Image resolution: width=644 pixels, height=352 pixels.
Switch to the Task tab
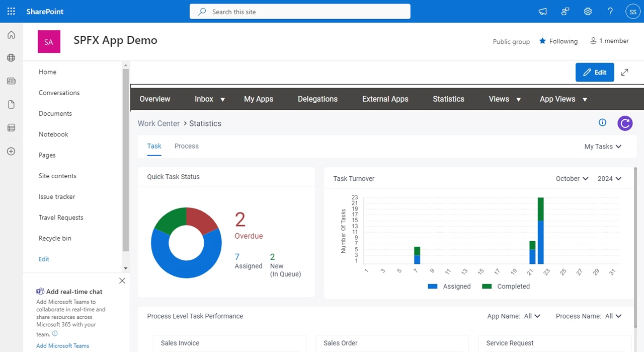(x=154, y=146)
